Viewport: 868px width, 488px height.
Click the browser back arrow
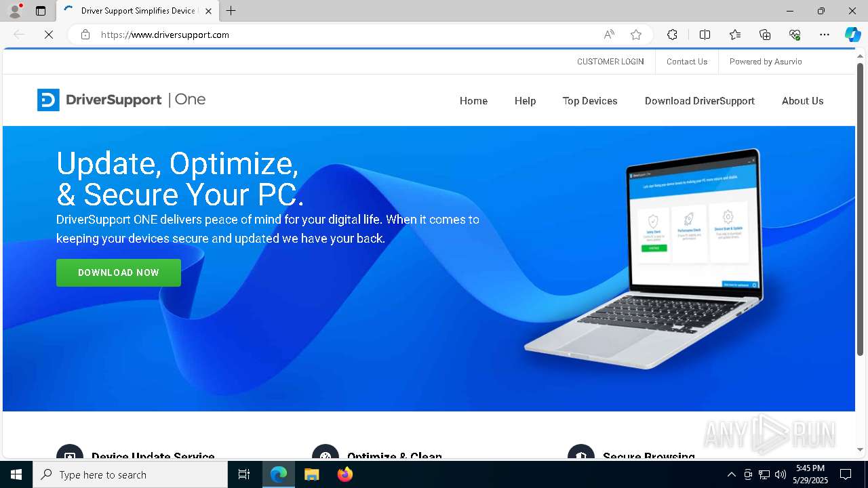click(19, 35)
